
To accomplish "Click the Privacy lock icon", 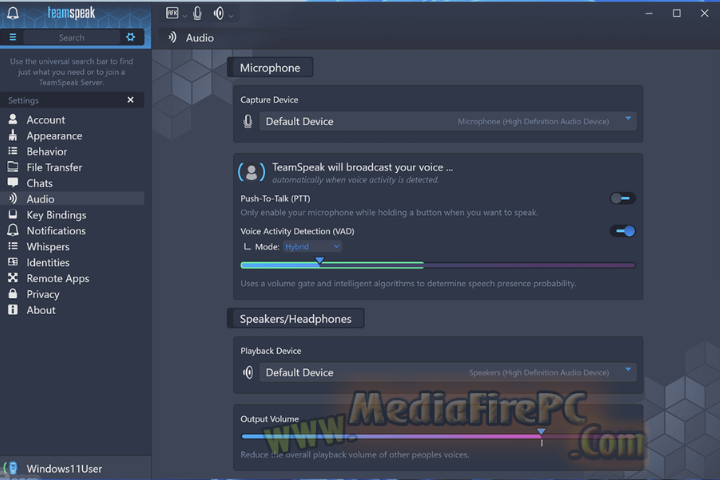I will pos(13,294).
